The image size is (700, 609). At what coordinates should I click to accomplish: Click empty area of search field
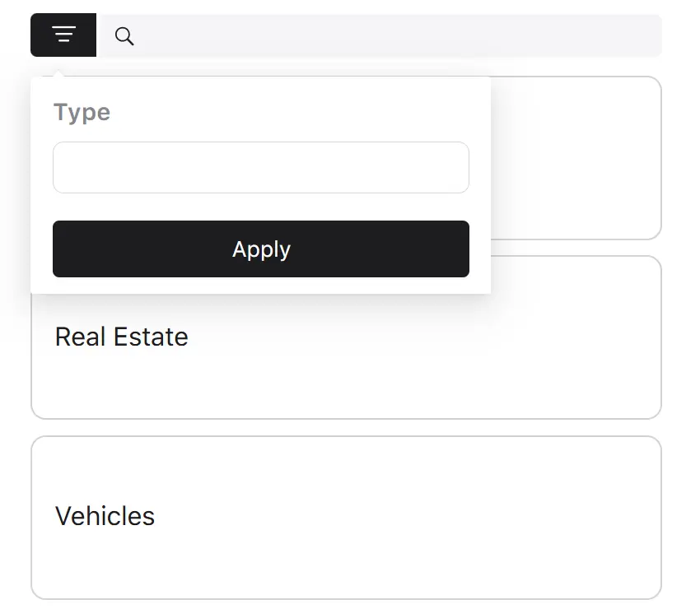tap(397, 35)
